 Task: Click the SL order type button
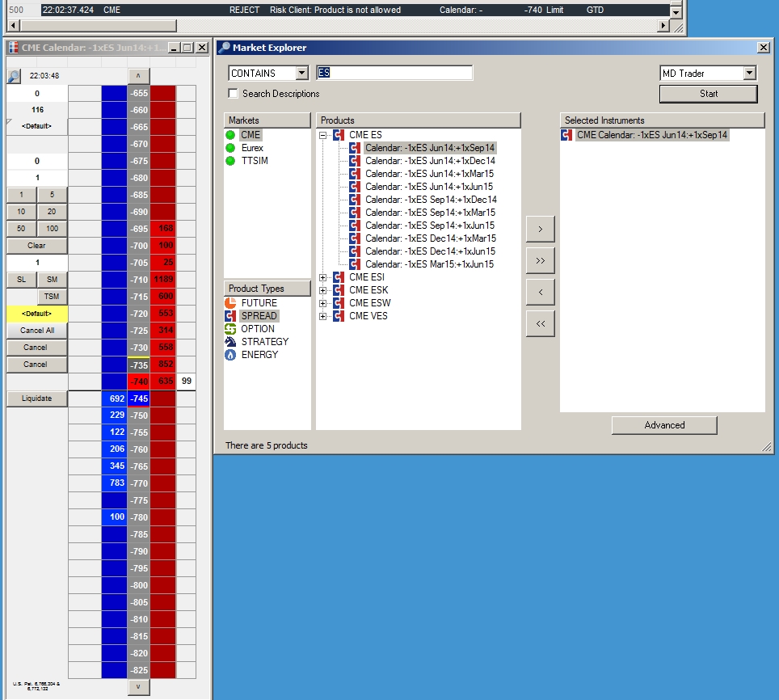(x=21, y=280)
